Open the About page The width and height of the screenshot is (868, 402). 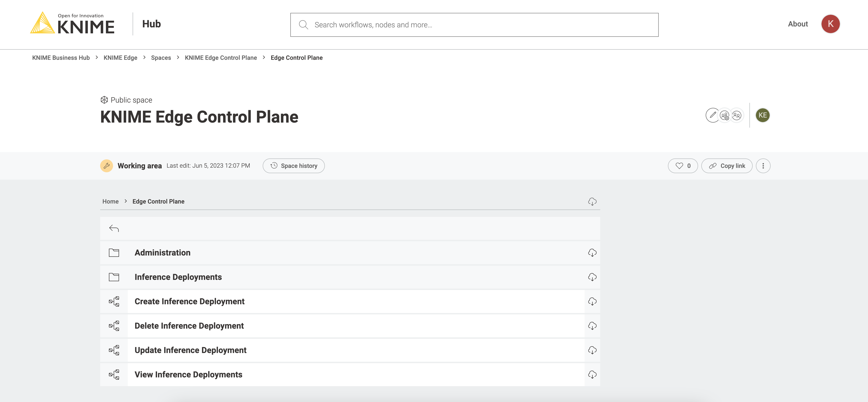[798, 24]
